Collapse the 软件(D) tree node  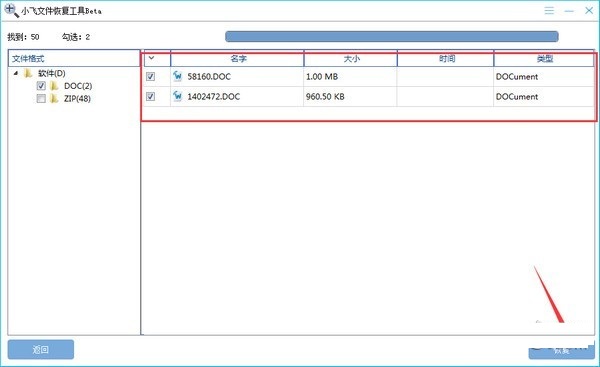(16, 73)
